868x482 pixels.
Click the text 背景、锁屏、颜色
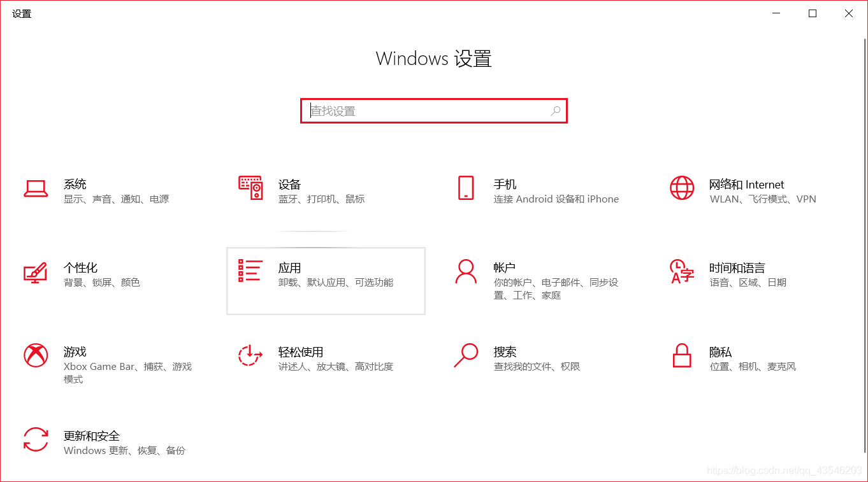102,283
